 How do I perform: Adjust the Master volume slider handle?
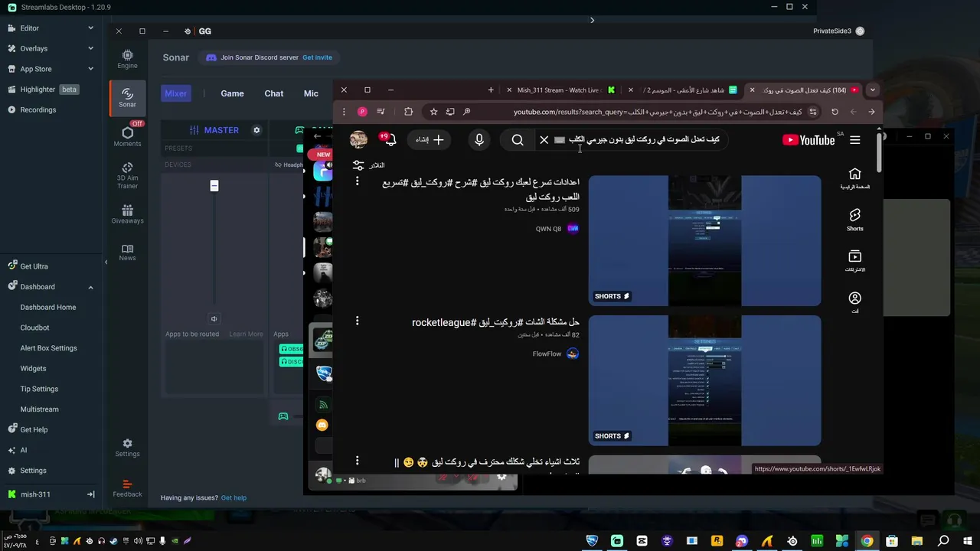214,186
